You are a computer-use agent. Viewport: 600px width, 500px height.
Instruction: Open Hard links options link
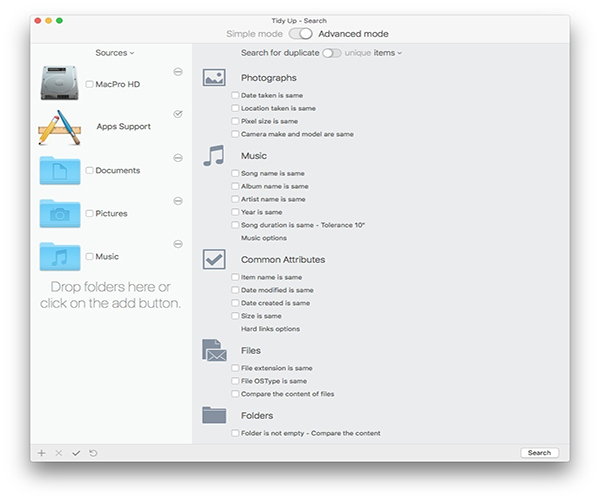(270, 329)
